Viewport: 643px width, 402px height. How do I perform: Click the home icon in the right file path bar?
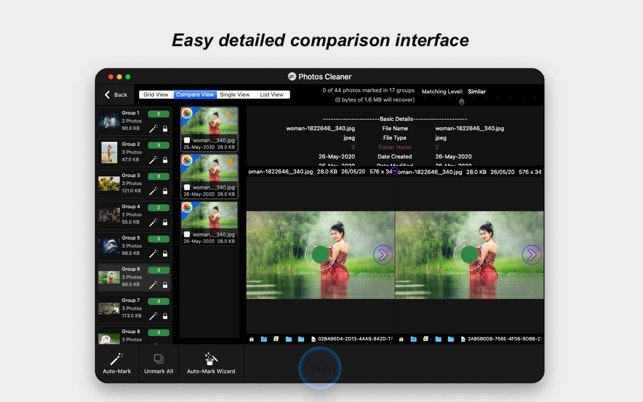pos(401,339)
